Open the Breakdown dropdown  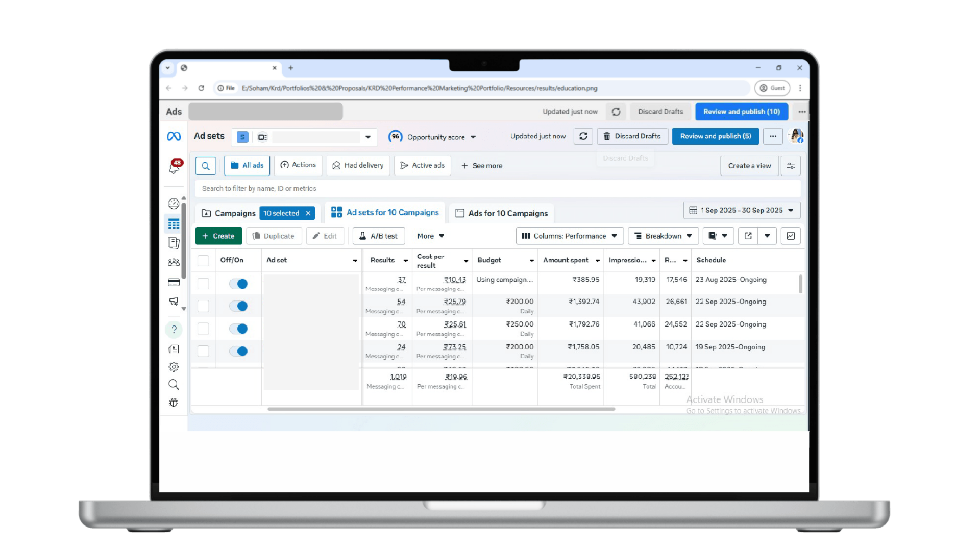(663, 236)
